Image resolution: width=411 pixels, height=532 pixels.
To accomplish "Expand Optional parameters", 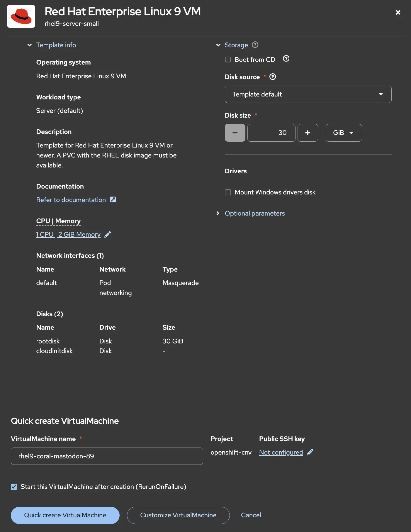I will (x=254, y=213).
